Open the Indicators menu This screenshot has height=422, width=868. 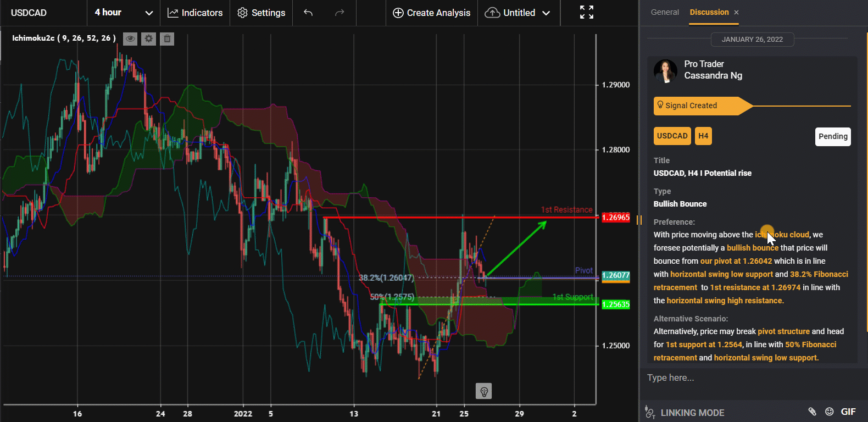pos(195,13)
